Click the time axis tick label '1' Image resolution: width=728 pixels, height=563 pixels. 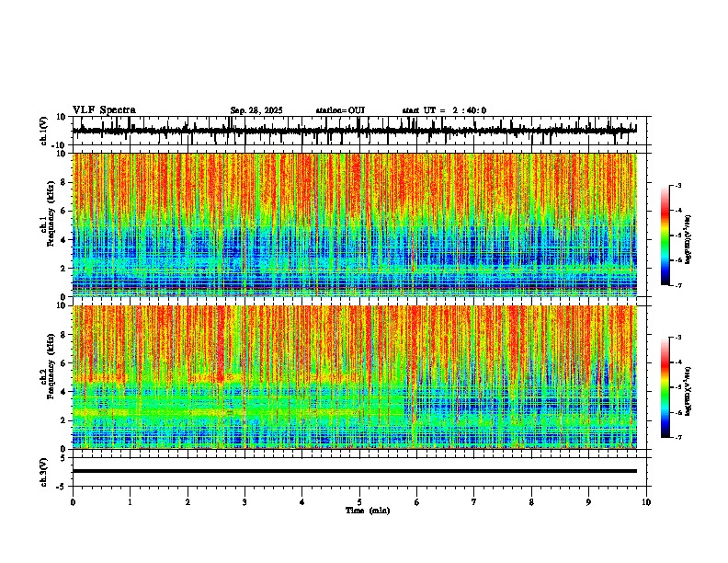pos(130,502)
